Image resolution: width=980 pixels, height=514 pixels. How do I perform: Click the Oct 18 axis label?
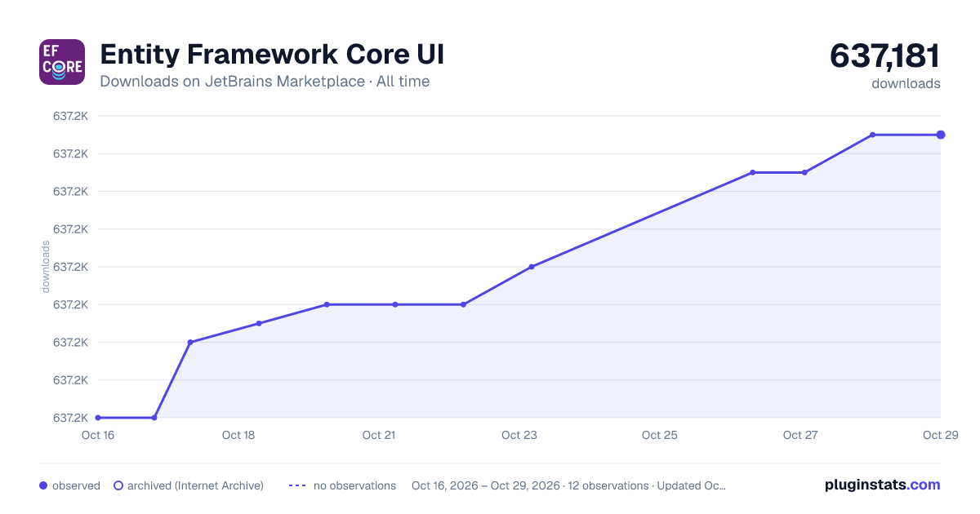coord(238,435)
